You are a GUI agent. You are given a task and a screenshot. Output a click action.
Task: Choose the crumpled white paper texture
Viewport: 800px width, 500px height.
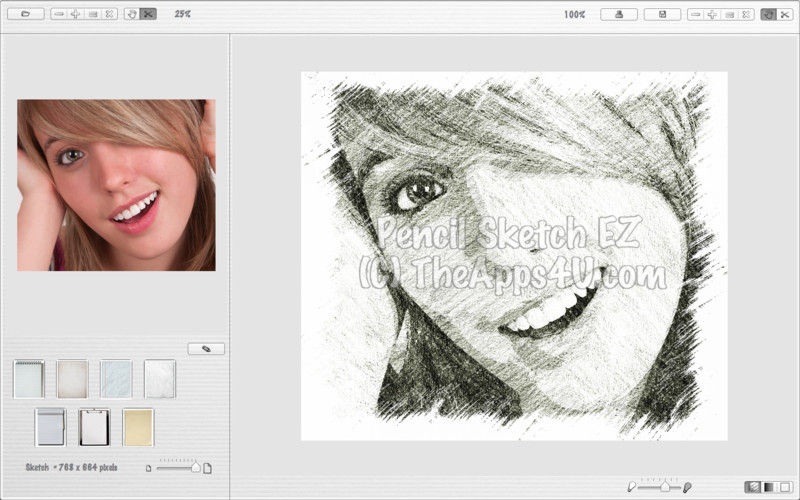160,379
